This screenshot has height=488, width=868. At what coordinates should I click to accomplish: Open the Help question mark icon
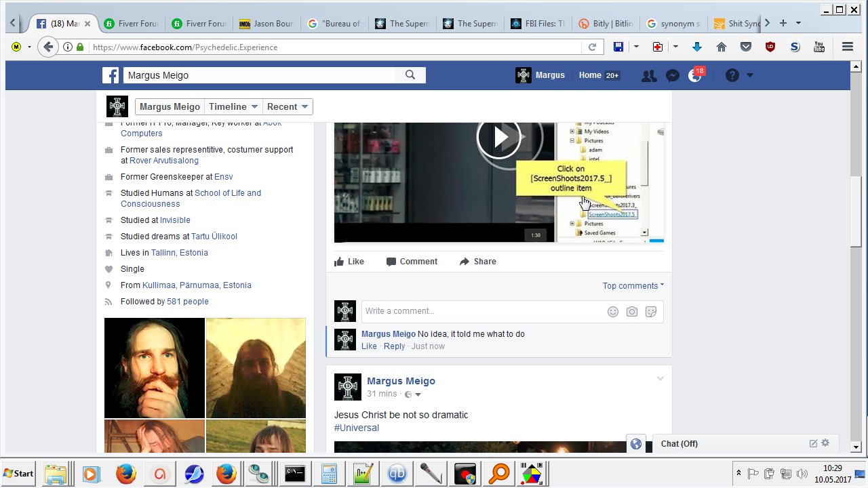732,75
